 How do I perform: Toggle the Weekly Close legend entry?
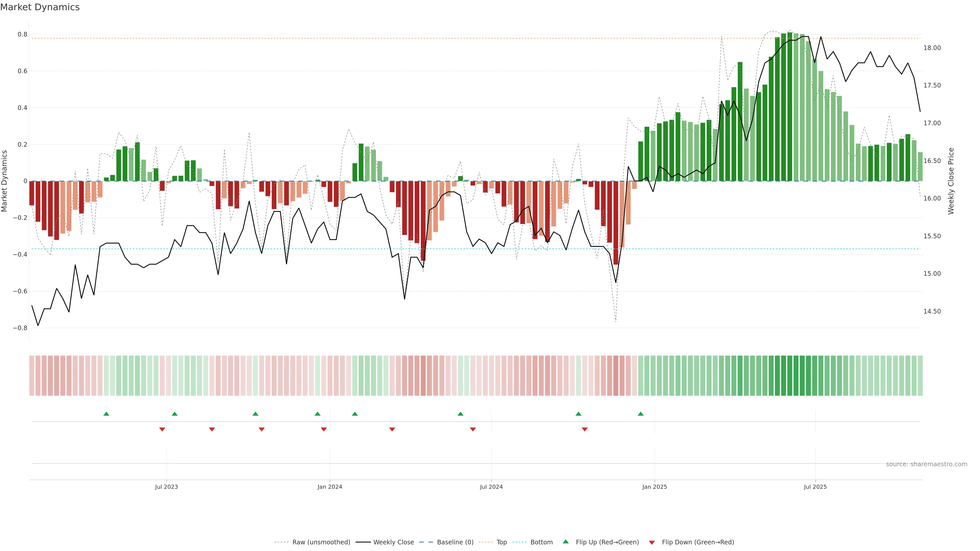(x=393, y=542)
